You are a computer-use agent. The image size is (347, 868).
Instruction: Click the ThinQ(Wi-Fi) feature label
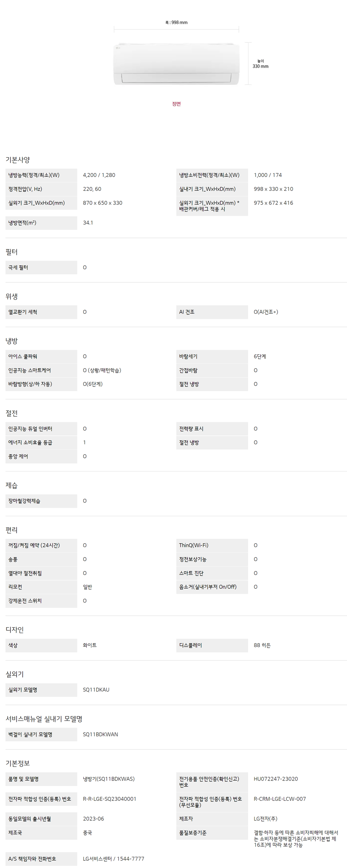[x=194, y=545]
